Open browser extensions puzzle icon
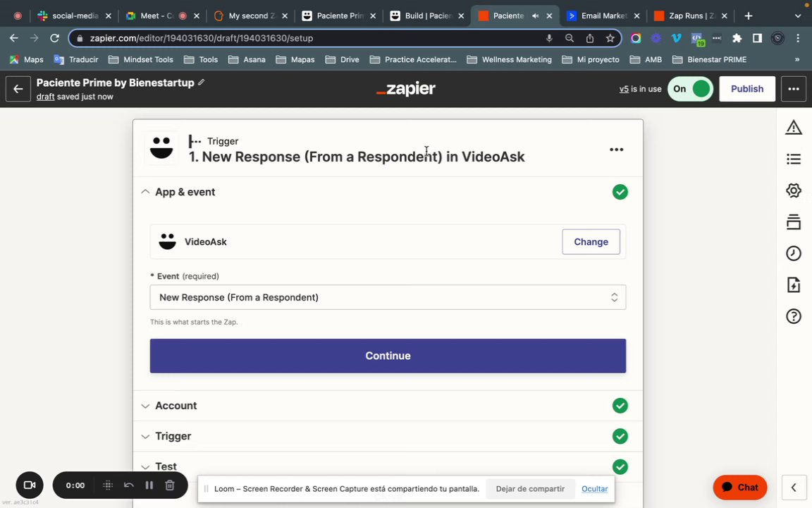 [x=737, y=38]
